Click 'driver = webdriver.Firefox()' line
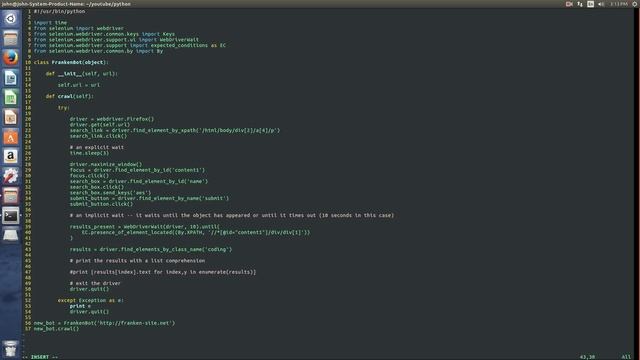The width and height of the screenshot is (640, 360). [x=112, y=119]
